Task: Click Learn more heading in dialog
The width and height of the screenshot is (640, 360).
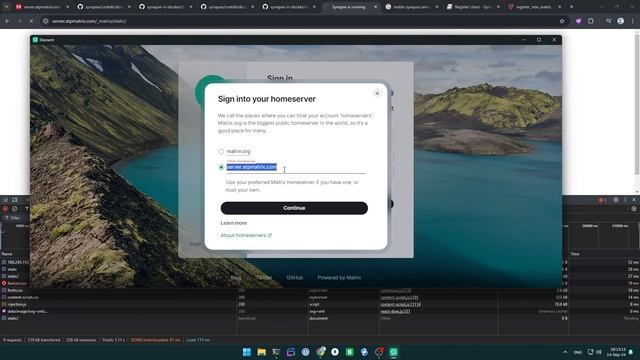Action: click(233, 223)
